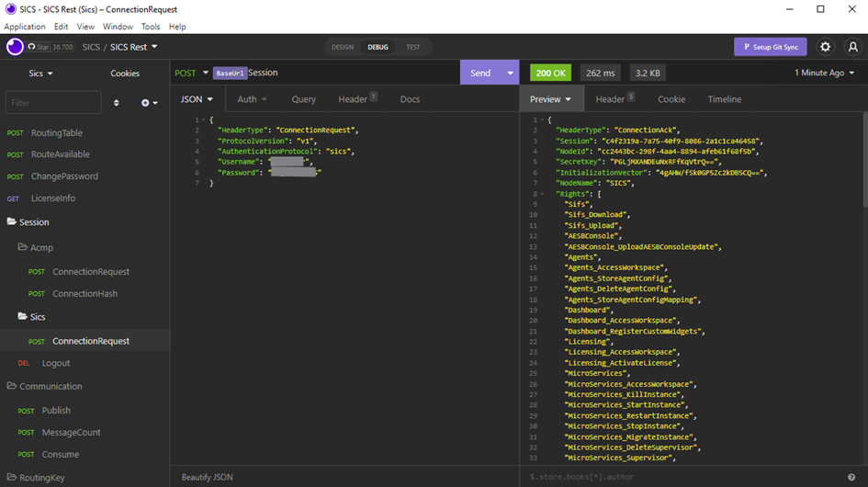This screenshot has width=868, height=487.
Task: Switch to the request Header tab
Action: pos(357,99)
